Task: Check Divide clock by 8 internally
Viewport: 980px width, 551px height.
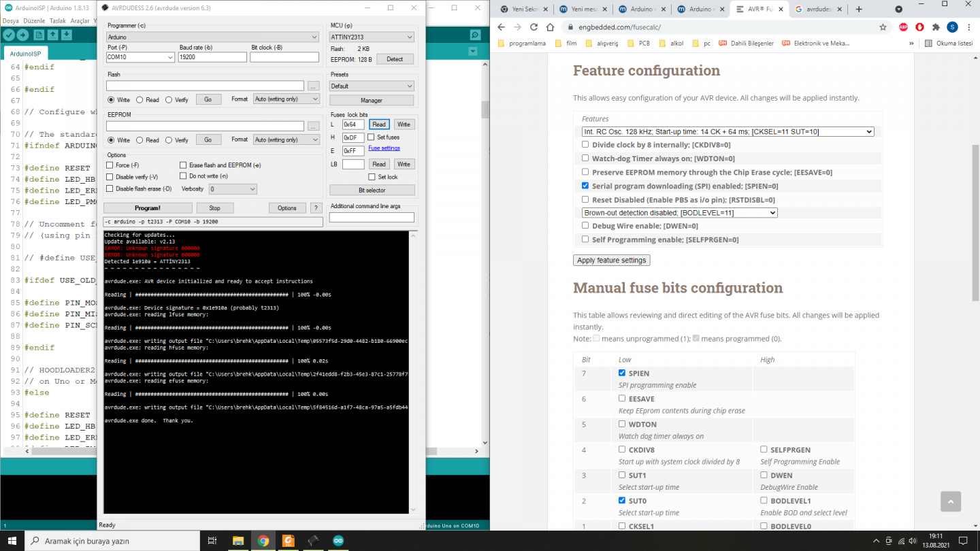Action: [585, 145]
